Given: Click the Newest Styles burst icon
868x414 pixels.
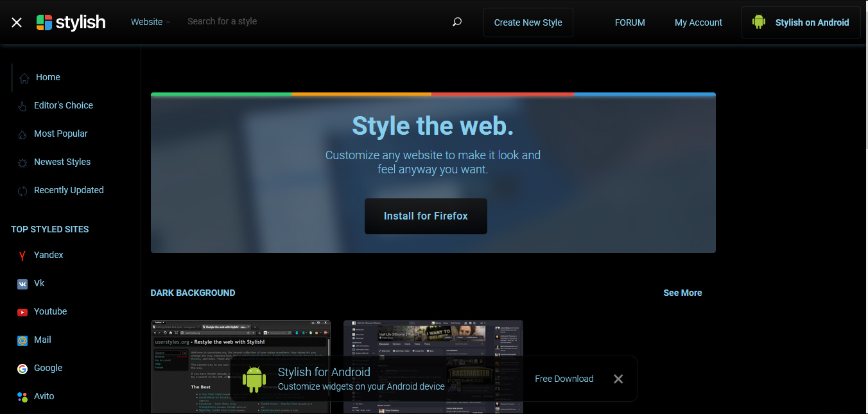Looking at the screenshot, I should coord(22,163).
